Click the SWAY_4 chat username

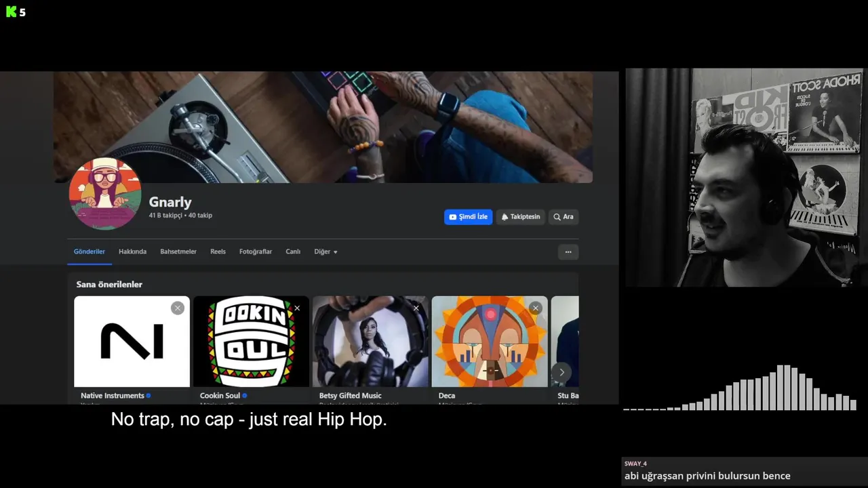pyautogui.click(x=635, y=464)
